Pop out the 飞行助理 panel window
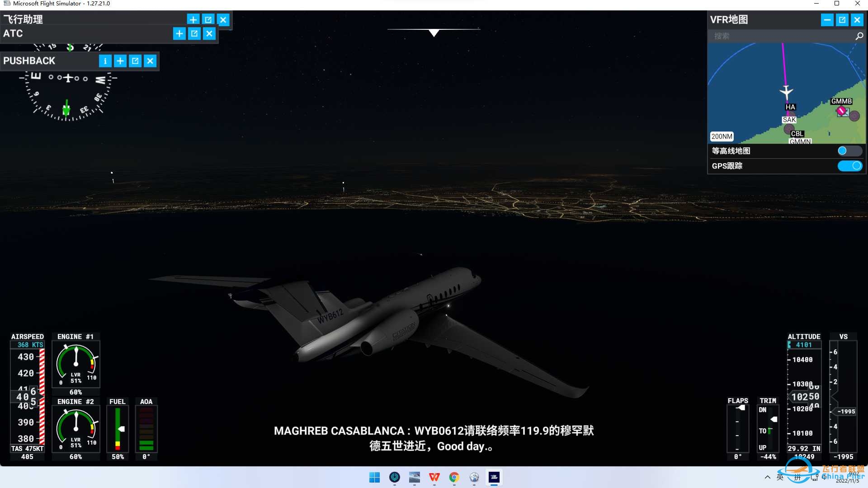Screen dimensions: 868x488 [208, 19]
